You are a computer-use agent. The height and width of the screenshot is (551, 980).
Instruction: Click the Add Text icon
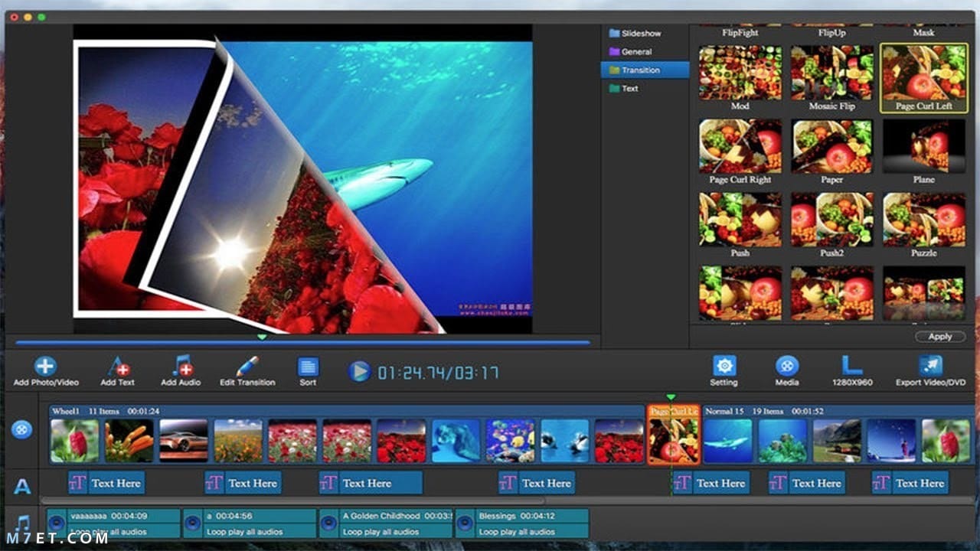point(118,366)
